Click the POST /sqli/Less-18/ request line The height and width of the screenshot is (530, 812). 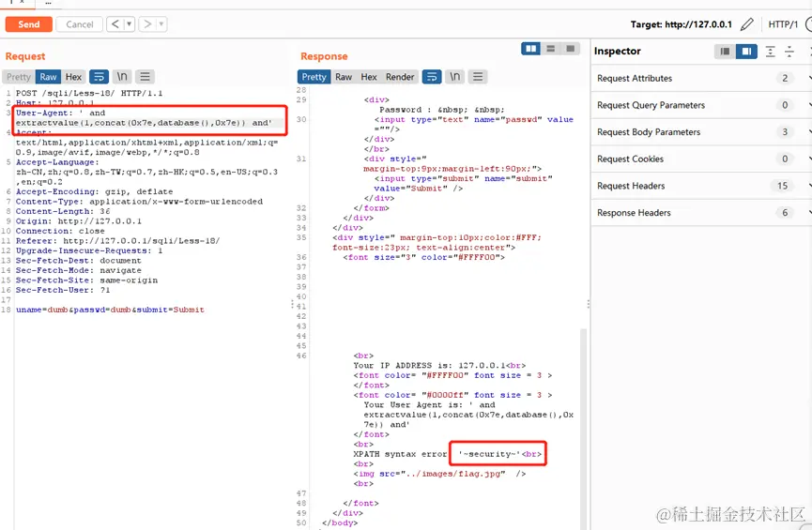(89, 93)
